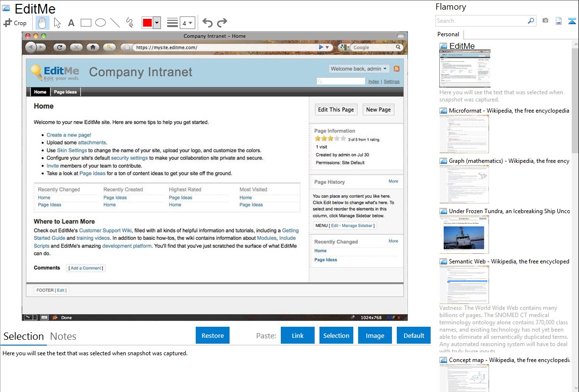This screenshot has width=579, height=392.
Task: Click the search magnifier in Flamory panel
Action: [x=531, y=21]
